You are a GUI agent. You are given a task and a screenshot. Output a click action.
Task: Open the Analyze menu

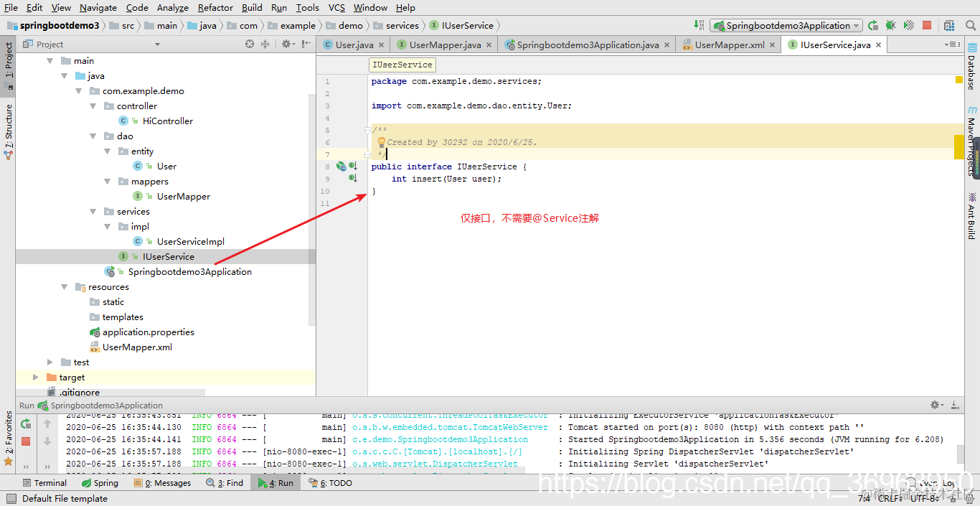(172, 7)
